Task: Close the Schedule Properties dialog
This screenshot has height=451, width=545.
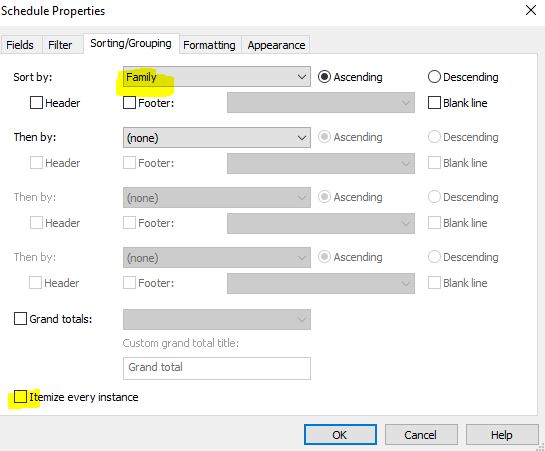Action: 531,10
